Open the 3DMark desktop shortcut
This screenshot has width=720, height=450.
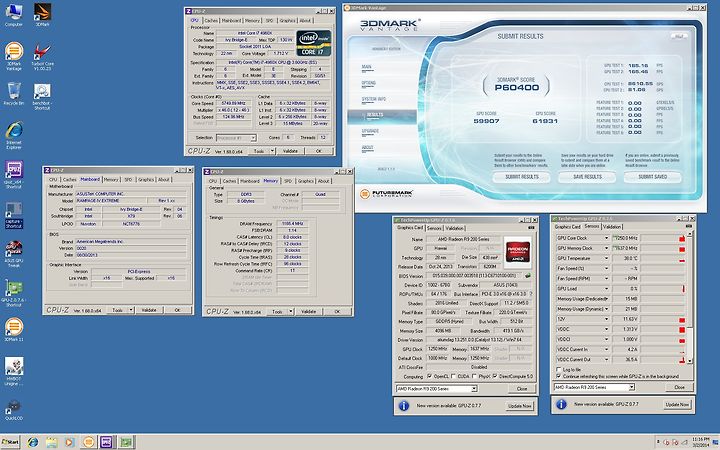pos(42,15)
